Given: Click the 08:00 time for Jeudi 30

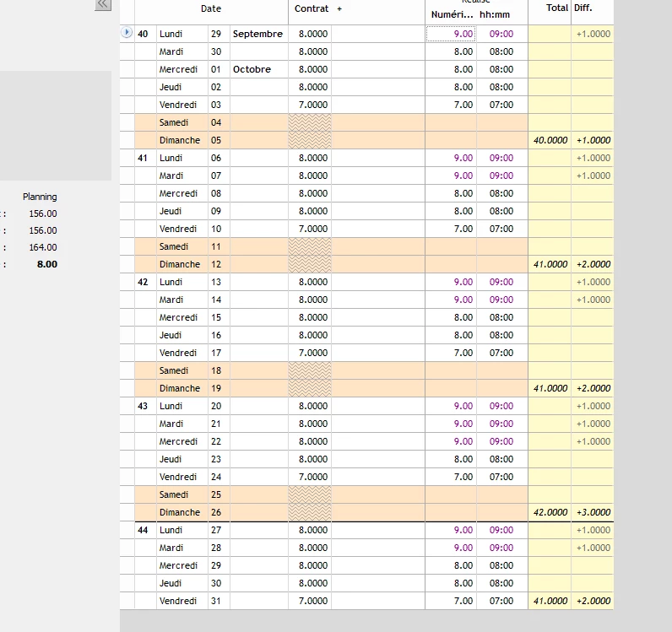Looking at the screenshot, I should (x=501, y=583).
